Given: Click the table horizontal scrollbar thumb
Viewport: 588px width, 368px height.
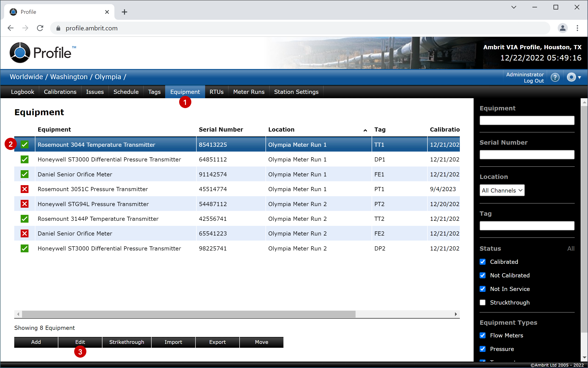Looking at the screenshot, I should coord(189,314).
